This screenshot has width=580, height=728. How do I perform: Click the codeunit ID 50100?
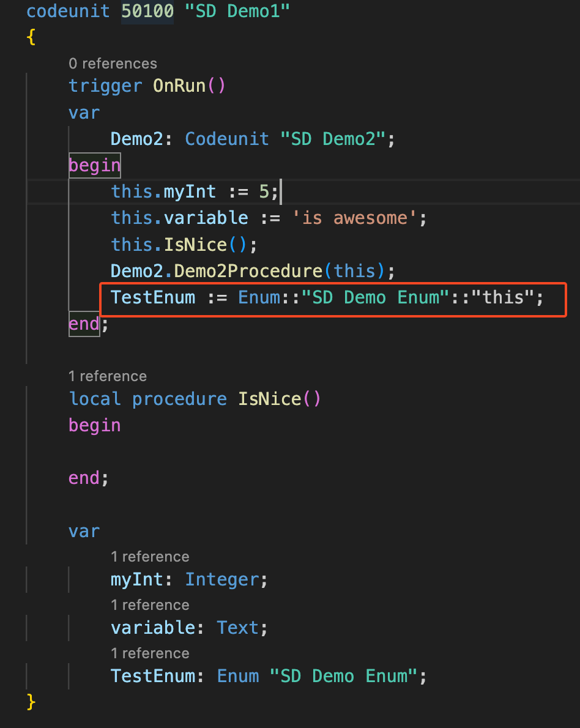tap(147, 12)
